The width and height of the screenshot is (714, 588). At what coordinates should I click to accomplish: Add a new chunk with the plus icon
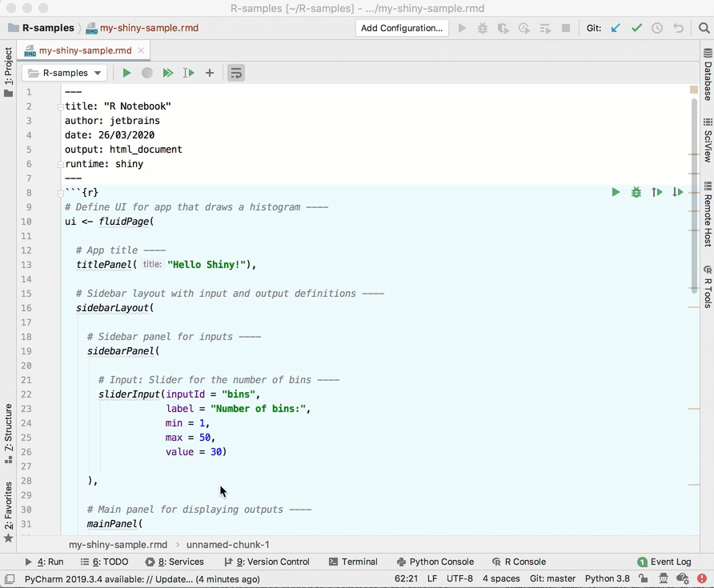pos(210,73)
